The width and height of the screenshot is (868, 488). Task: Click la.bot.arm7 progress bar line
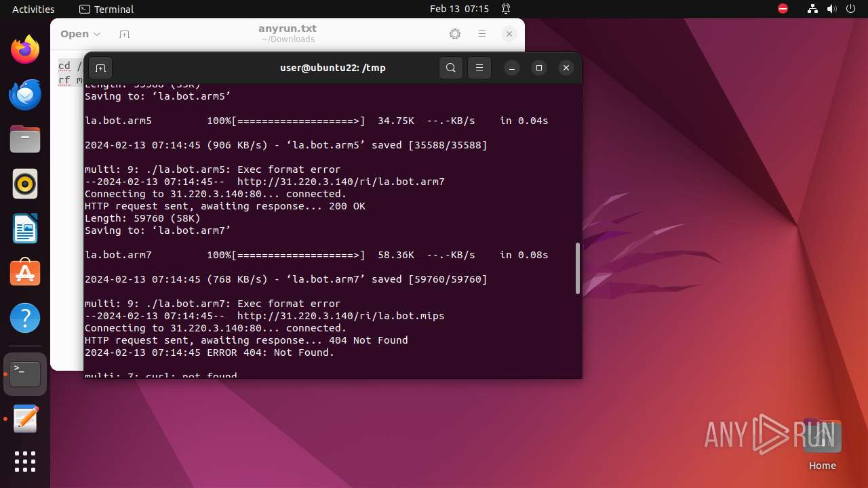click(x=317, y=255)
